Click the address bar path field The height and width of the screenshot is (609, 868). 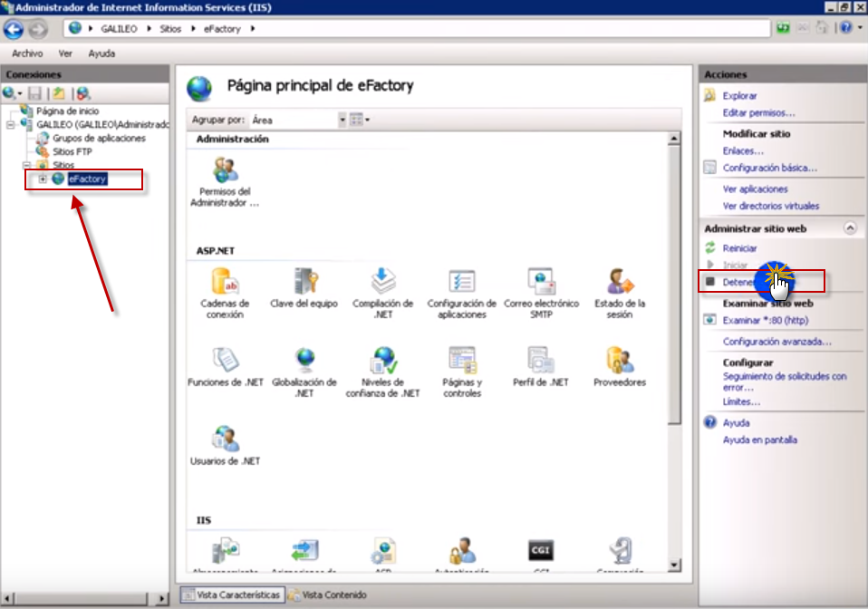[x=418, y=29]
